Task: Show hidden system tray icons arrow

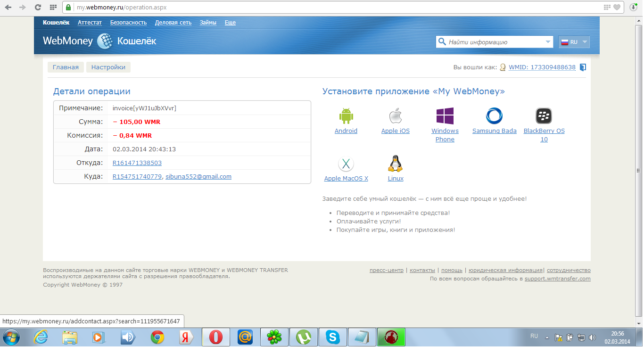Action: pyautogui.click(x=547, y=337)
